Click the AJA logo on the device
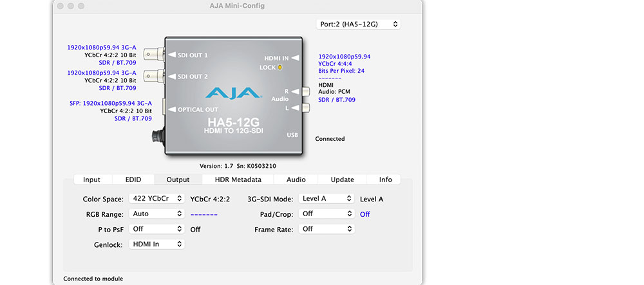The height and width of the screenshot is (285, 644). point(233,92)
